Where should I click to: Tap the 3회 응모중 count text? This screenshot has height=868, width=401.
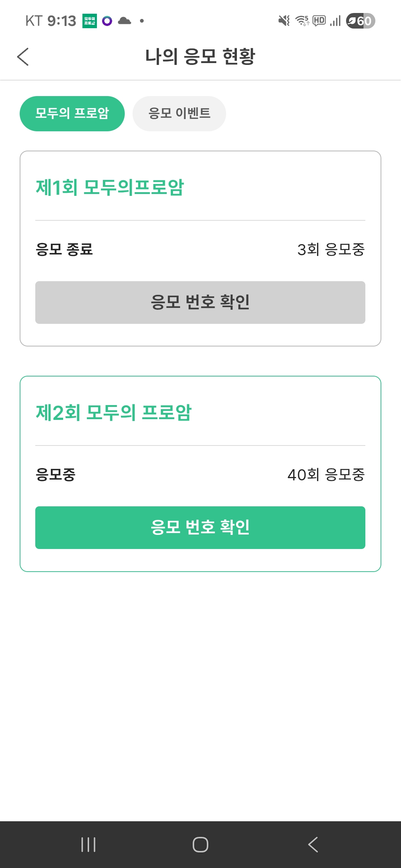(x=331, y=249)
